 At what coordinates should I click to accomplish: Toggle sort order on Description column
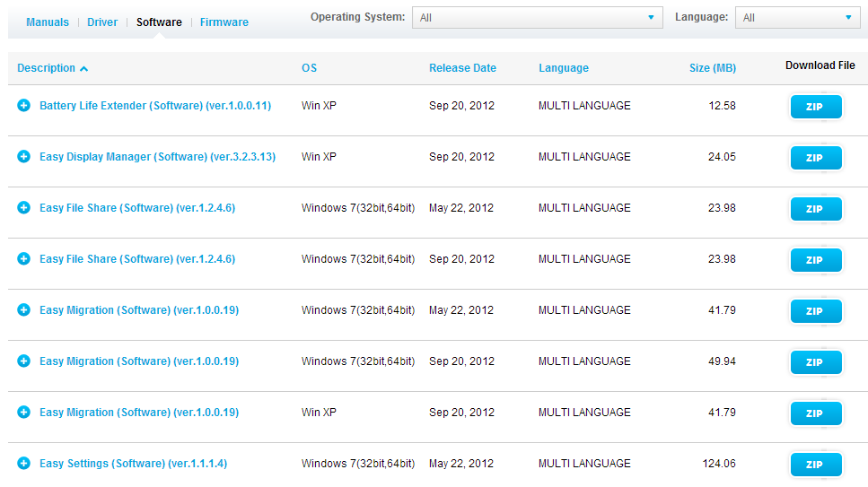[x=52, y=68]
